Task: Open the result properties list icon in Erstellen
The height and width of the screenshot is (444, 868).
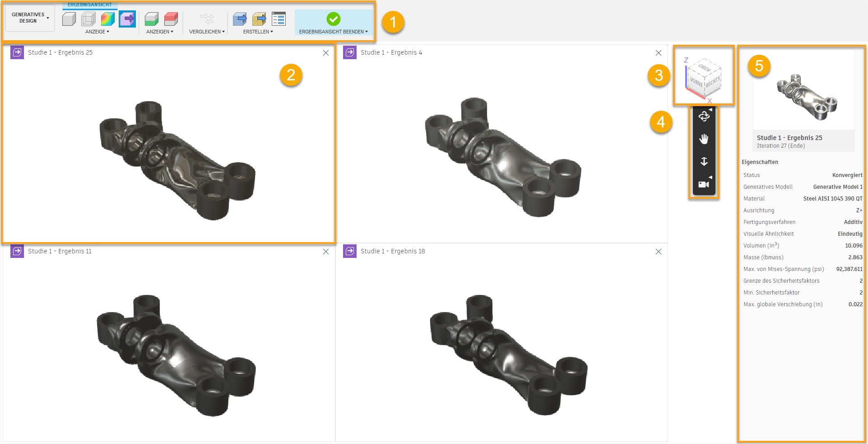Action: (x=279, y=19)
